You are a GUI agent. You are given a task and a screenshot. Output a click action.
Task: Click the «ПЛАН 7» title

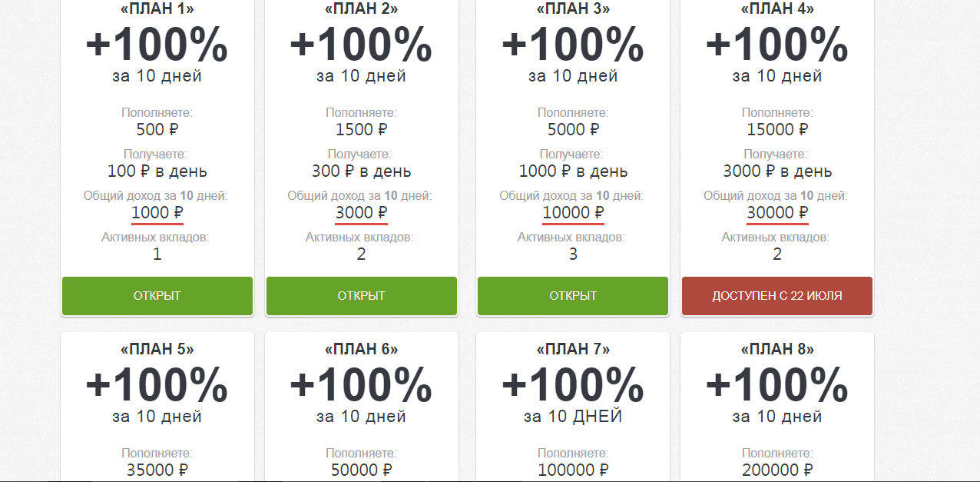[x=573, y=349]
